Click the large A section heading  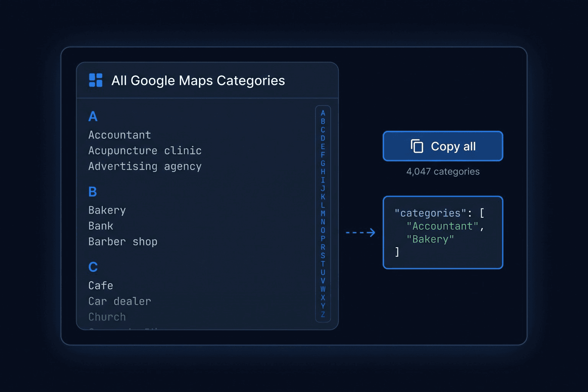pyautogui.click(x=93, y=116)
